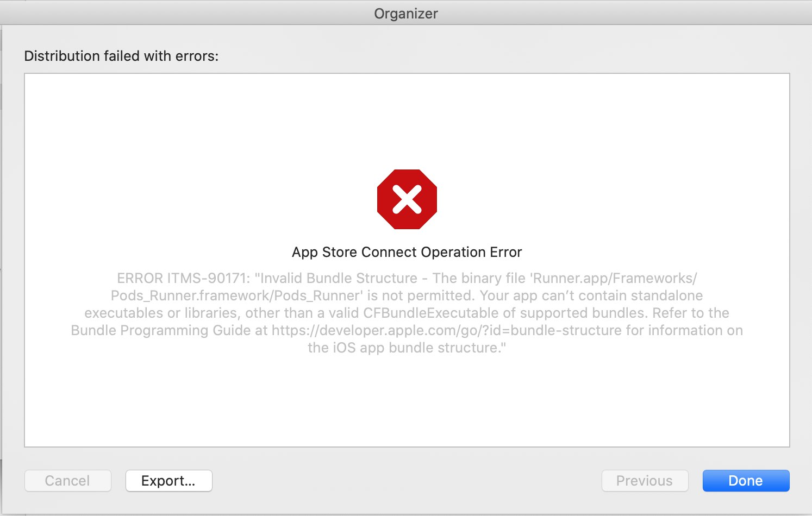Click the greyed-out Cancel button
Image resolution: width=812 pixels, height=516 pixels.
(67, 481)
